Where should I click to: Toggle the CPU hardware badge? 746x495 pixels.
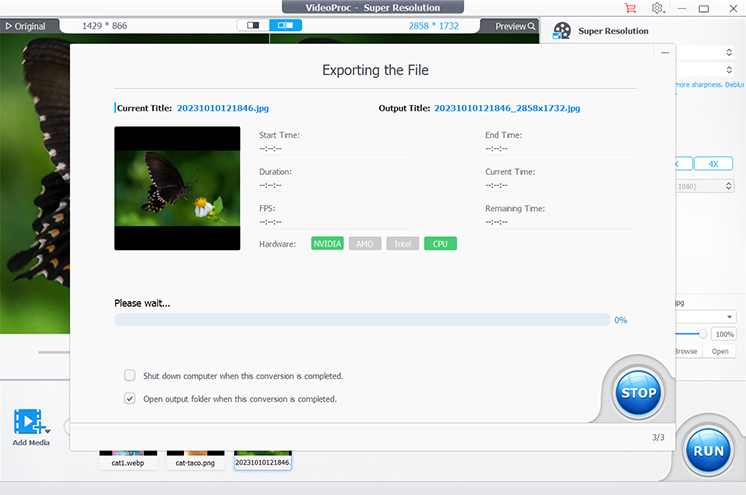pyautogui.click(x=440, y=244)
